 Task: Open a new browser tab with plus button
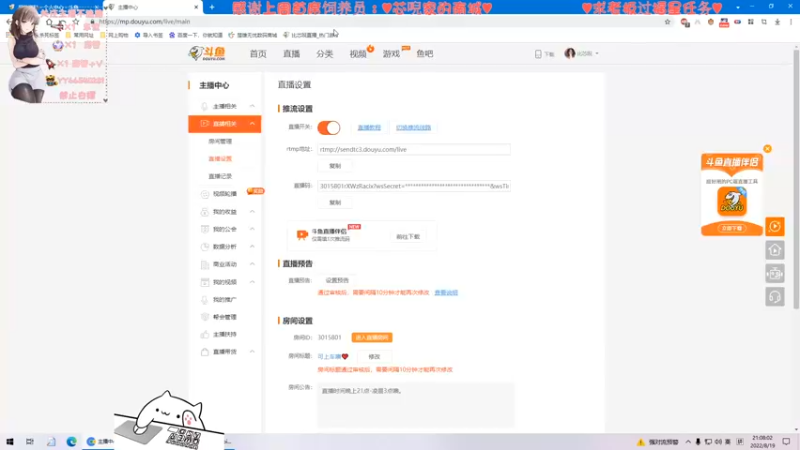click(212, 7)
